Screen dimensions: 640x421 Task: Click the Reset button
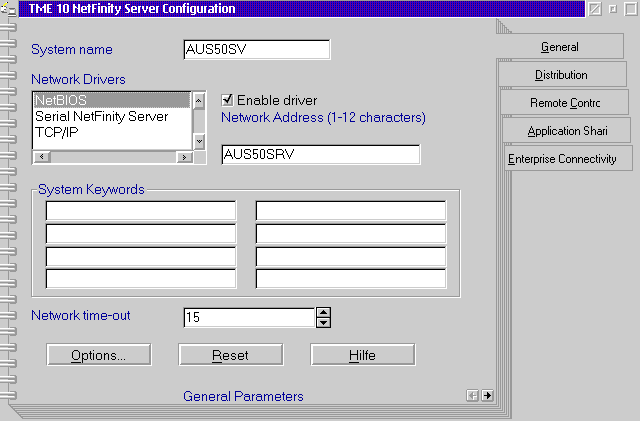pyautogui.click(x=231, y=355)
